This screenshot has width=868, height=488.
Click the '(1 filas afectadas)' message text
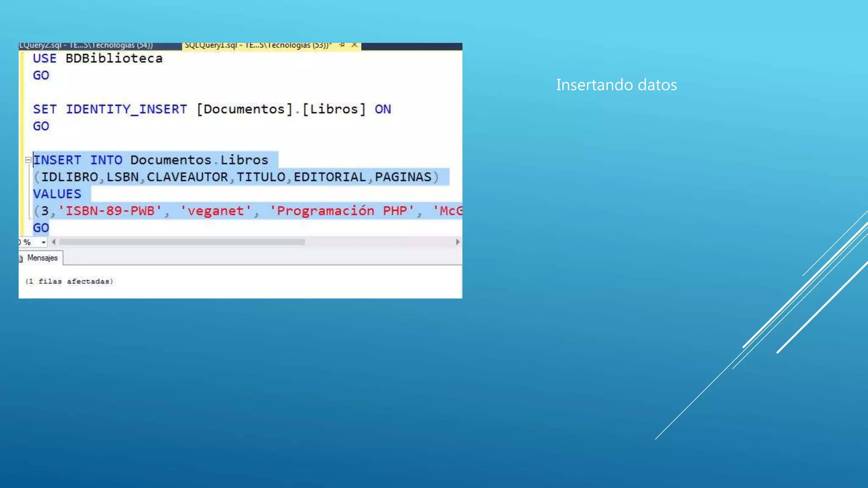(x=69, y=281)
